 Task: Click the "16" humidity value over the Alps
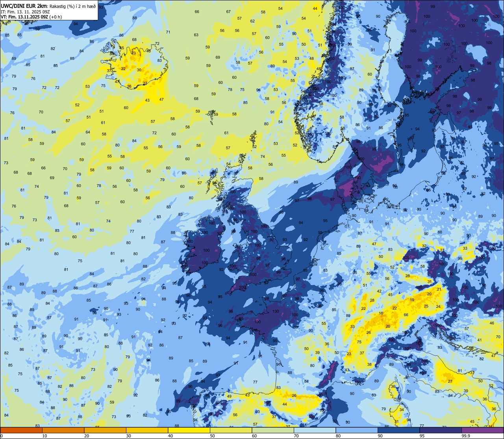[x=381, y=313]
